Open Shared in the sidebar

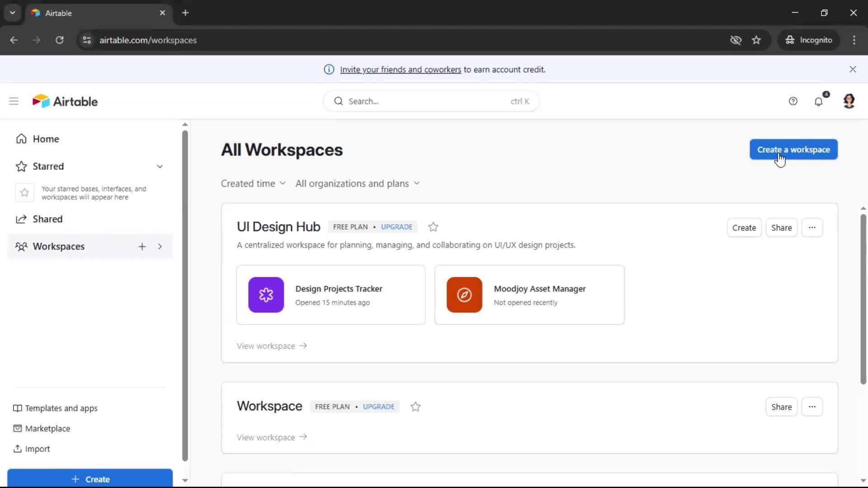[x=47, y=219]
